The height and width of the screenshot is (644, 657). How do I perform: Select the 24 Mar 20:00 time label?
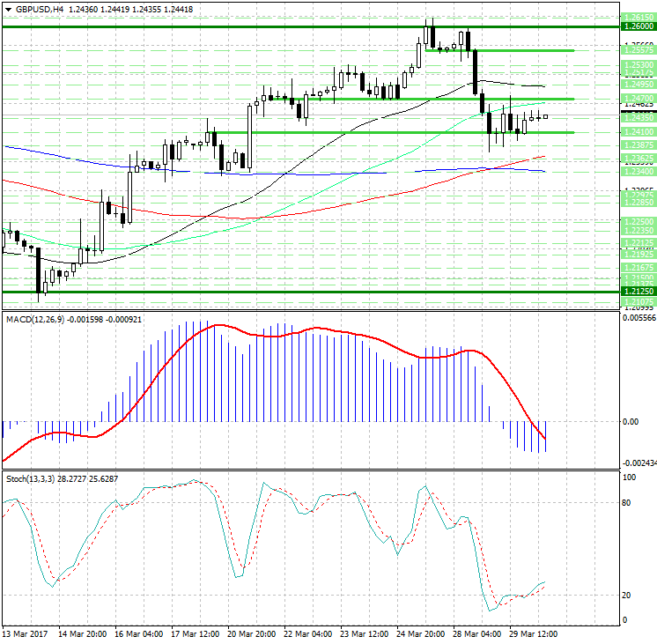[x=420, y=634]
